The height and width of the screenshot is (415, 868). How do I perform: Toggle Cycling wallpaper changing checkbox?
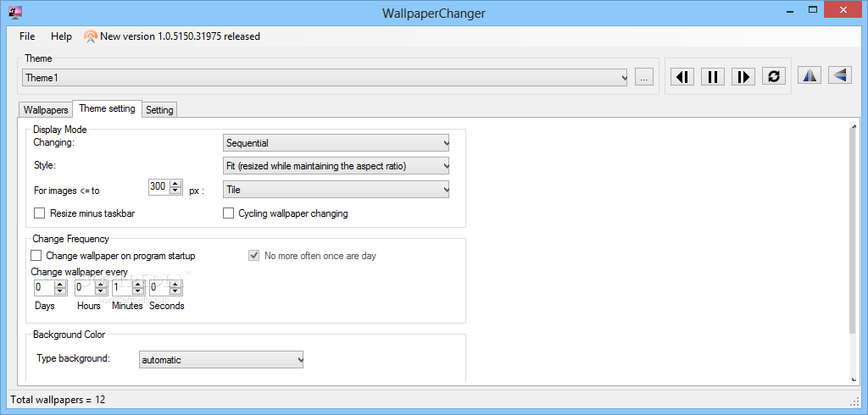(x=228, y=213)
